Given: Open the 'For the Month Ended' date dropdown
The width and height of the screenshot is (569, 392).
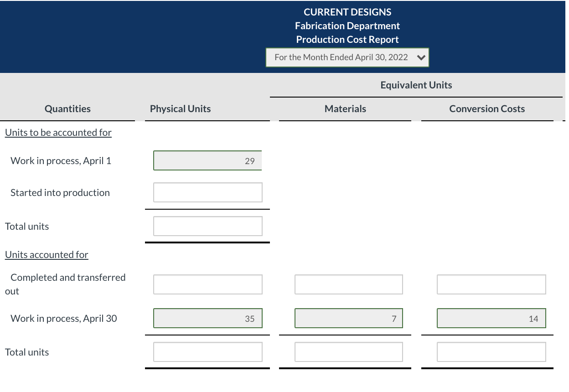Looking at the screenshot, I should pos(347,58).
